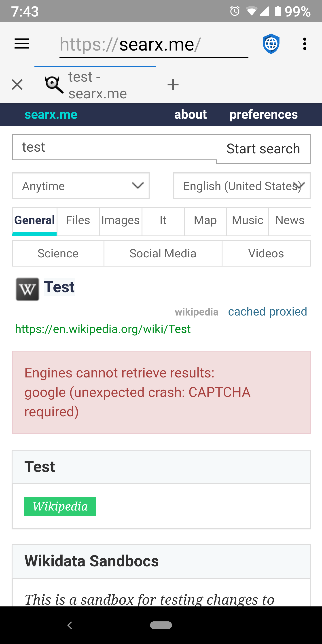Tap the back navigation arrow

click(70, 625)
